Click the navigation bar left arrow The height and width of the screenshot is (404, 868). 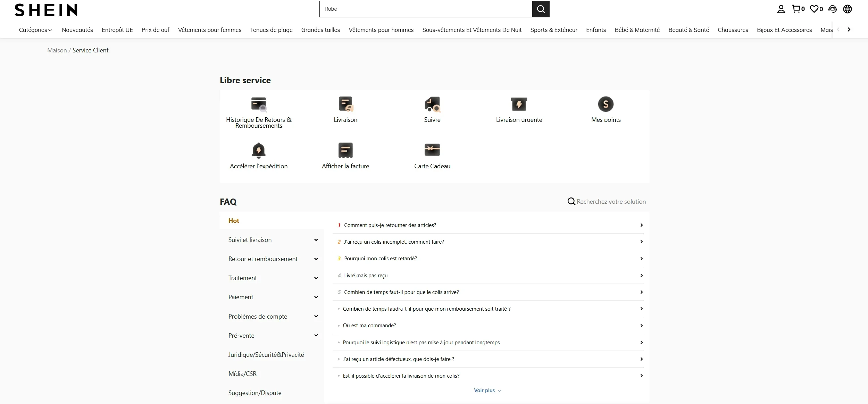point(838,30)
